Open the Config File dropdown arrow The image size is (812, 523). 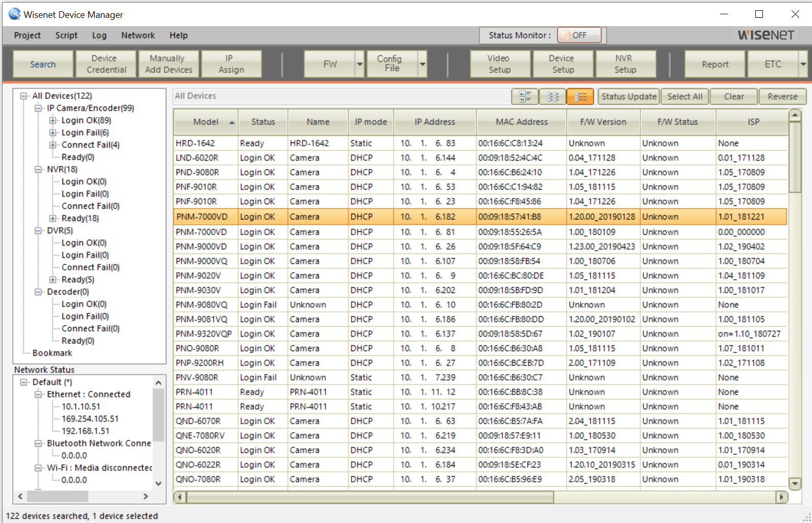point(422,64)
